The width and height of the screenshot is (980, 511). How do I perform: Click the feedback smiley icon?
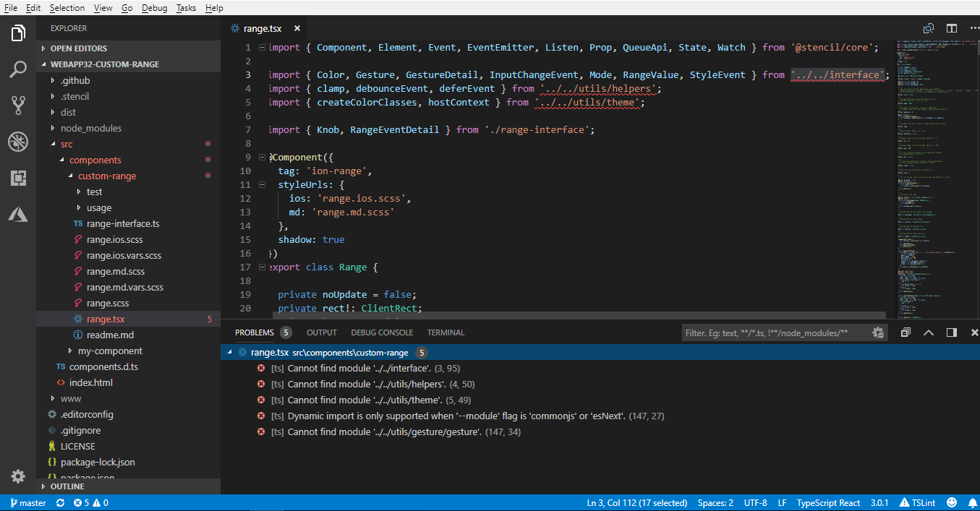[952, 502]
